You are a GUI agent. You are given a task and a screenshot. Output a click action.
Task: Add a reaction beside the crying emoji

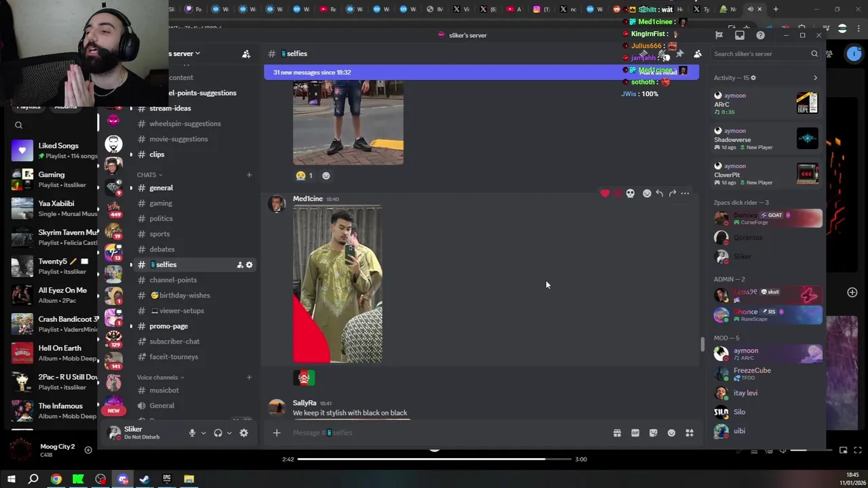tap(326, 176)
